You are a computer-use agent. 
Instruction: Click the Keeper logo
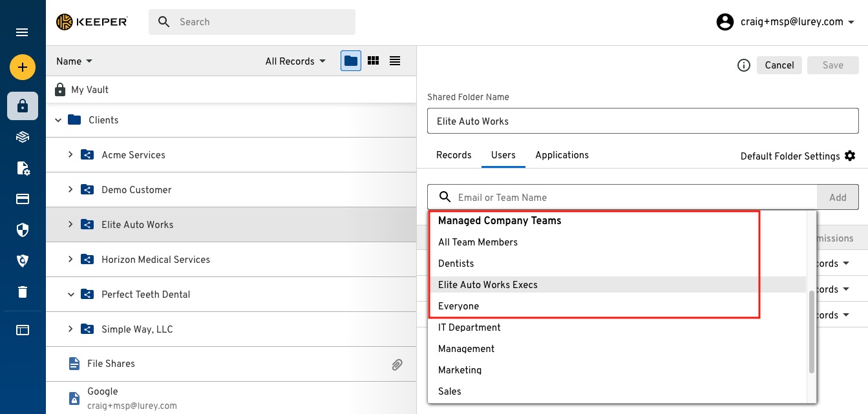tap(91, 22)
